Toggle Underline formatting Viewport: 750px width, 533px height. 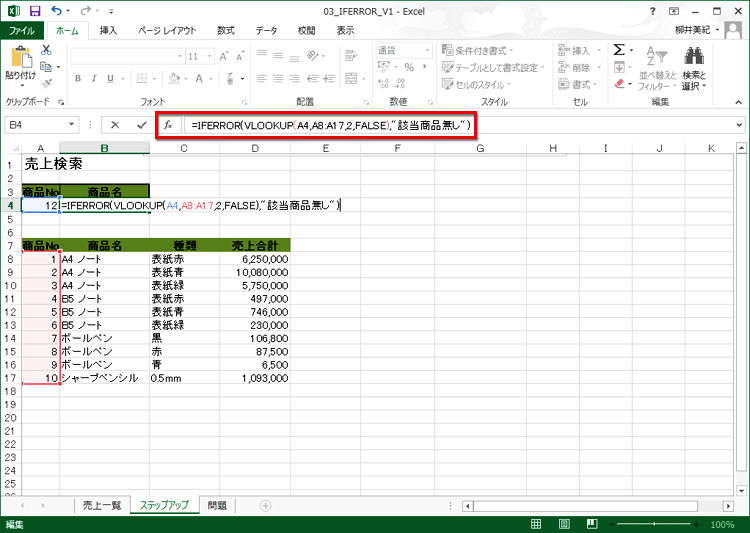110,78
